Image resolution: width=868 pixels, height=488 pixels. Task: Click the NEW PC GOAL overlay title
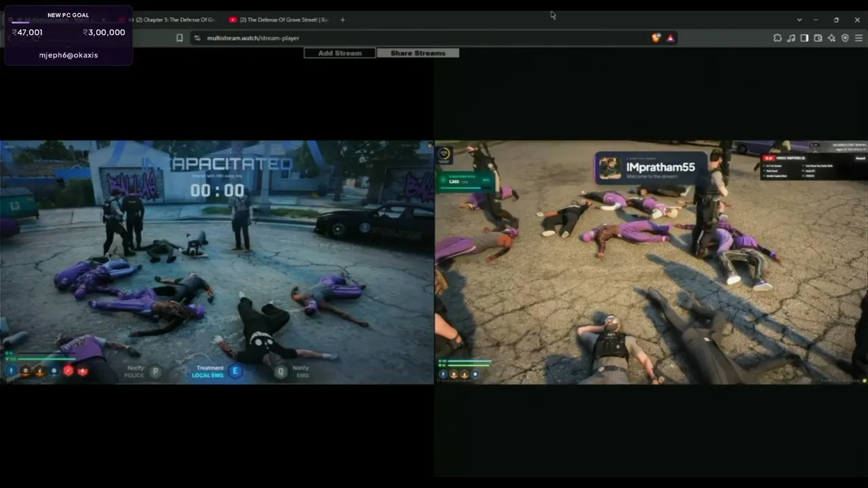coord(68,15)
